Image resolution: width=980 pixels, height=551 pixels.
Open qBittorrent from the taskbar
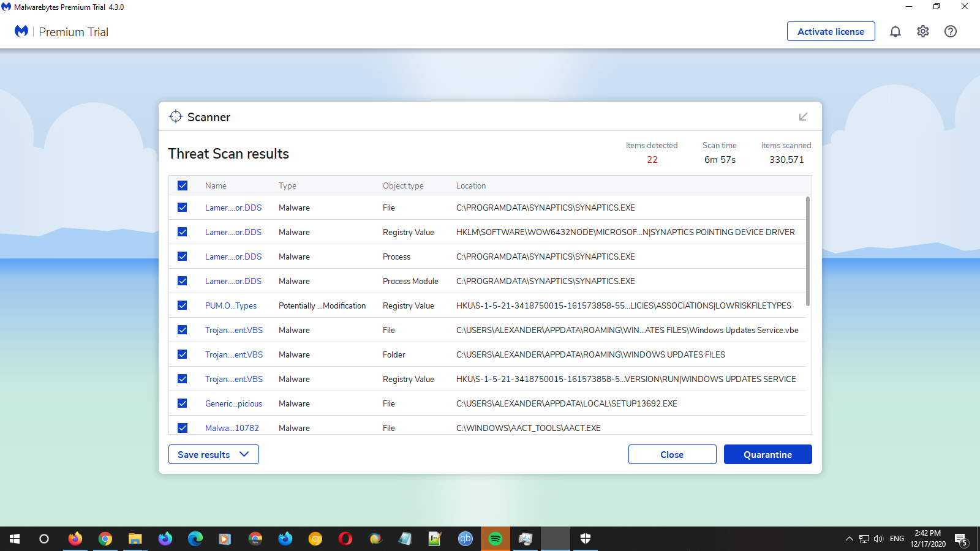point(466,539)
